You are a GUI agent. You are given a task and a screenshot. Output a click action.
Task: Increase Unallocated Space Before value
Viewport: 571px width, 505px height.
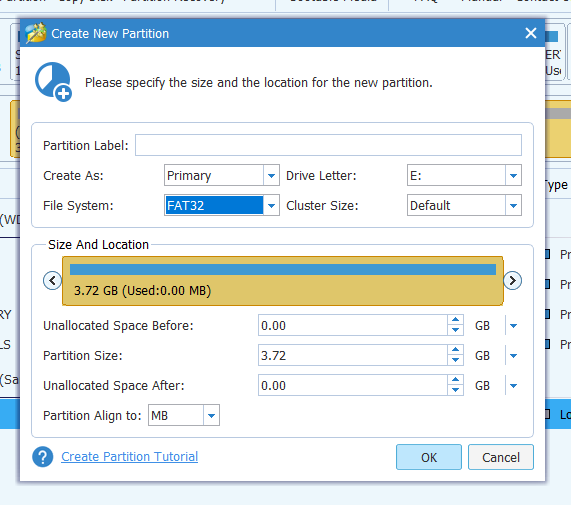click(x=455, y=320)
